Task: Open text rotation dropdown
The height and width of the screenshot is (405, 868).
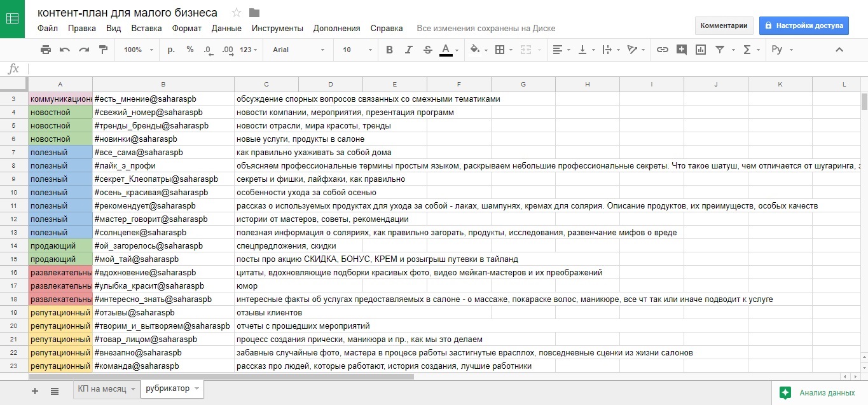Action: point(635,50)
